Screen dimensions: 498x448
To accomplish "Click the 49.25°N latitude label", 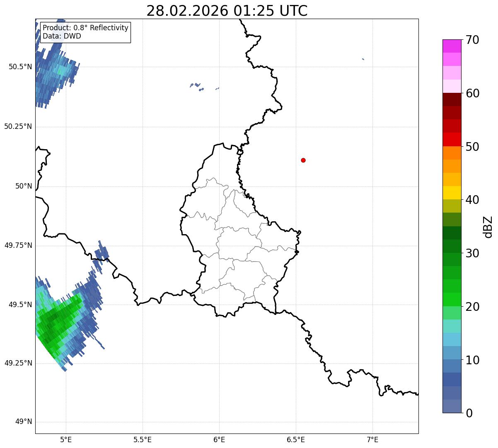I will (18, 363).
